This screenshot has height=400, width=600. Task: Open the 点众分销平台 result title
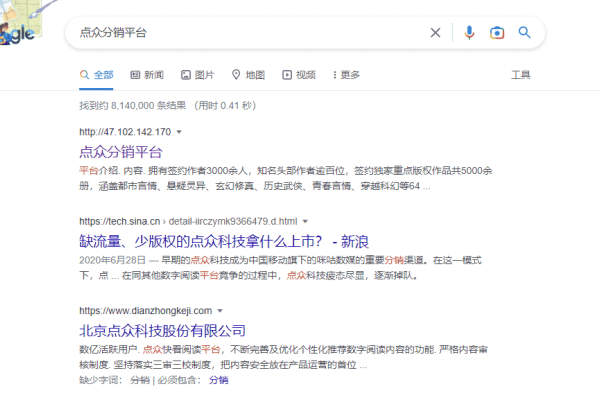tap(121, 152)
